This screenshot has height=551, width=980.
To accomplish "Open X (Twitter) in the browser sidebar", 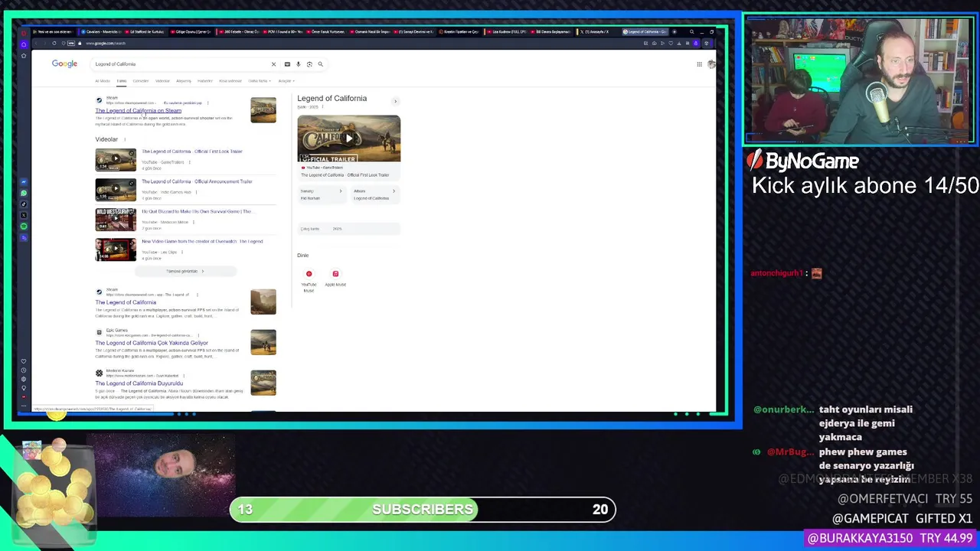I will [x=24, y=215].
